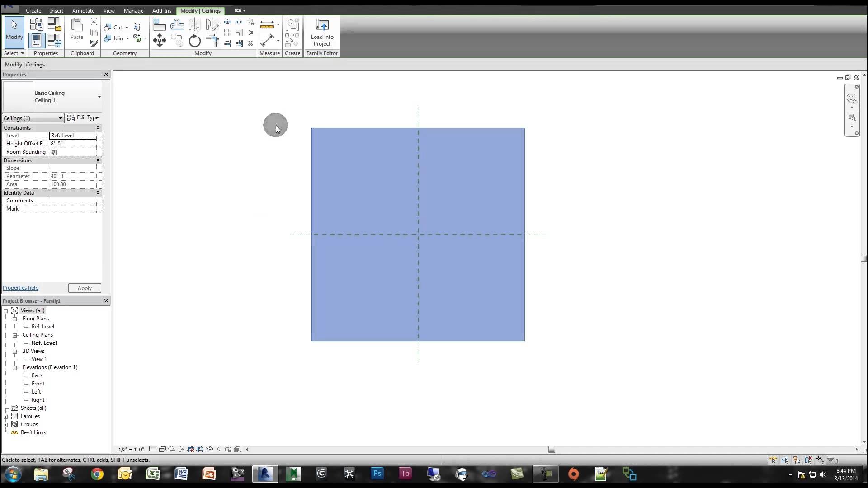Toggle Reveal Hidden Elements lightbulb

click(x=219, y=449)
